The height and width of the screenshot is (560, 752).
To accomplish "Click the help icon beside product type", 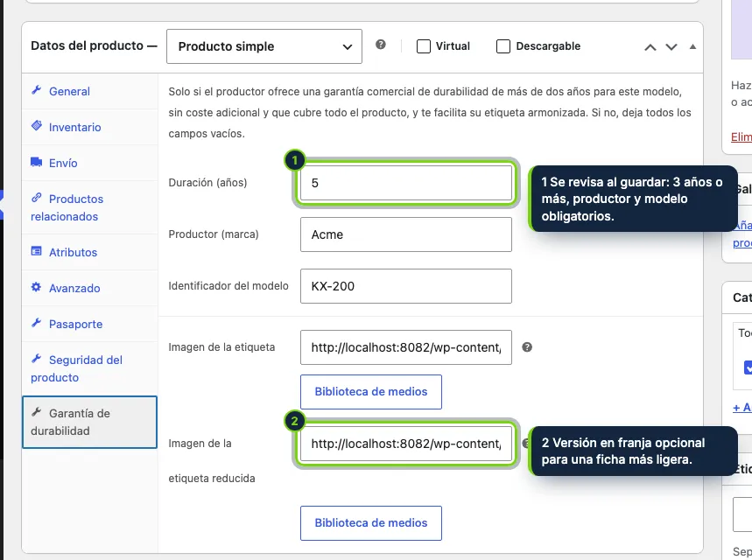I will [x=380, y=45].
